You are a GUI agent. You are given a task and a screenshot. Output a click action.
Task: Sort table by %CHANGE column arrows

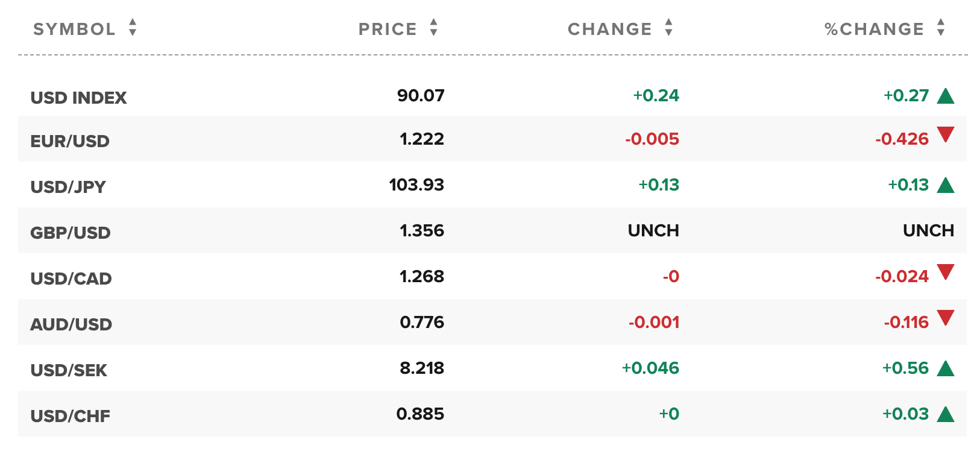pyautogui.click(x=941, y=28)
